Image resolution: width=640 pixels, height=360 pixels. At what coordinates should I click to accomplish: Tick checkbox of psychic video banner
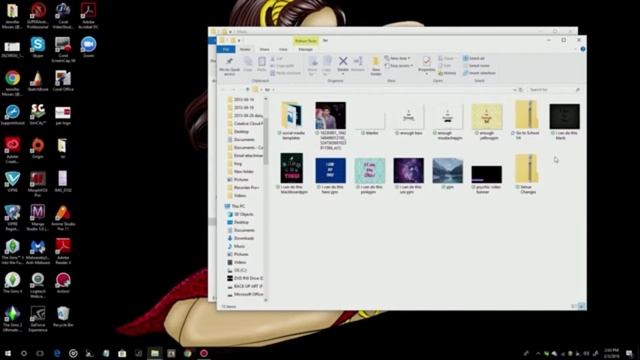click(x=473, y=187)
